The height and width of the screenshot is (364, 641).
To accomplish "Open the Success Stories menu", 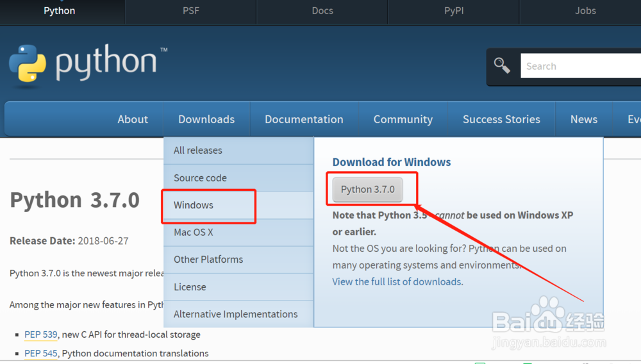I will [501, 119].
